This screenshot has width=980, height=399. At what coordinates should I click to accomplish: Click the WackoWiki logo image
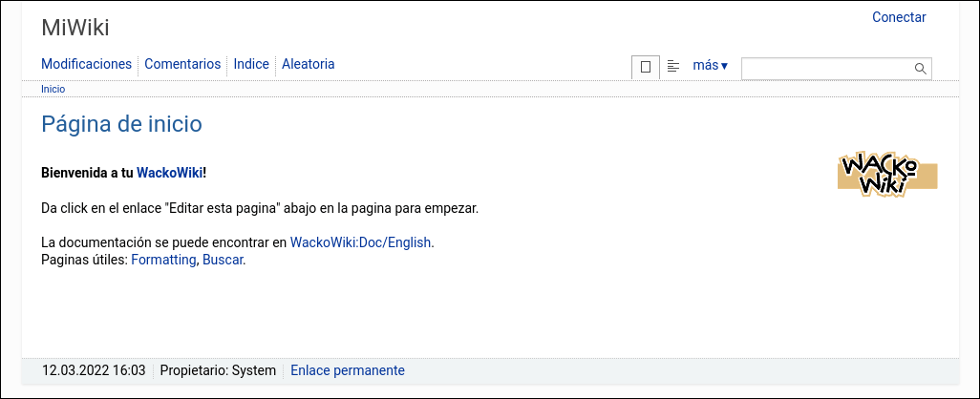[887, 174]
